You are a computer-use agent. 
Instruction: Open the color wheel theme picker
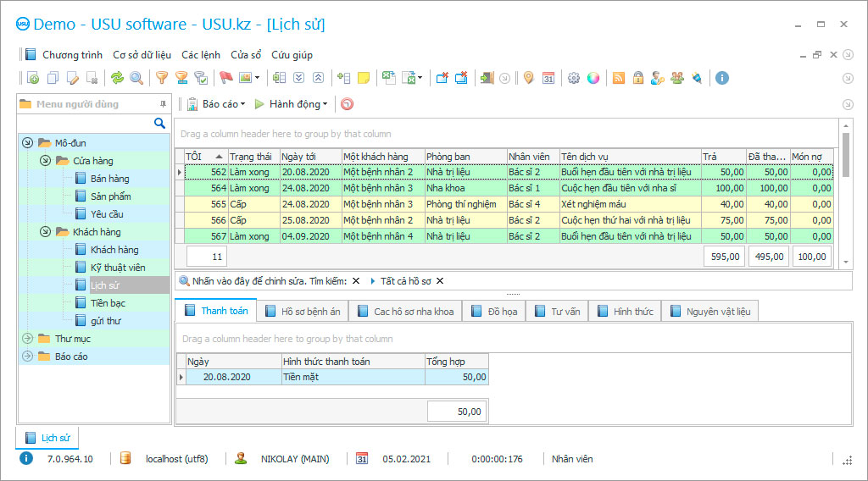(x=593, y=78)
